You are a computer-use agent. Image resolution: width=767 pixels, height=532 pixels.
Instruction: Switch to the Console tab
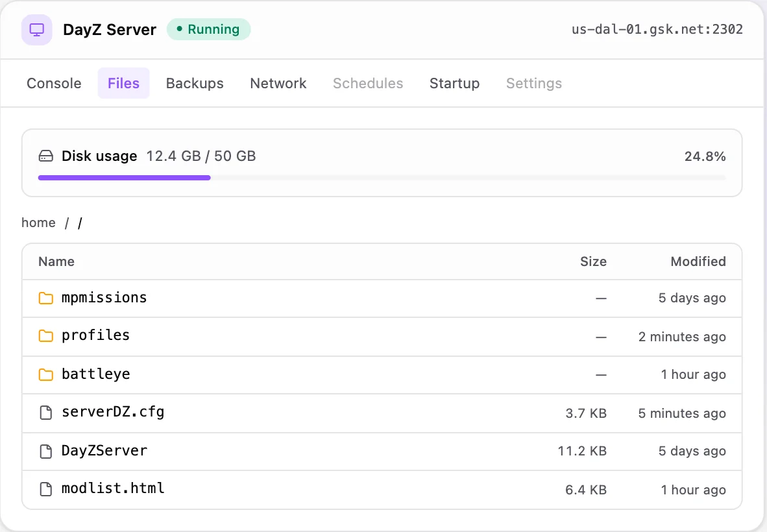click(54, 83)
